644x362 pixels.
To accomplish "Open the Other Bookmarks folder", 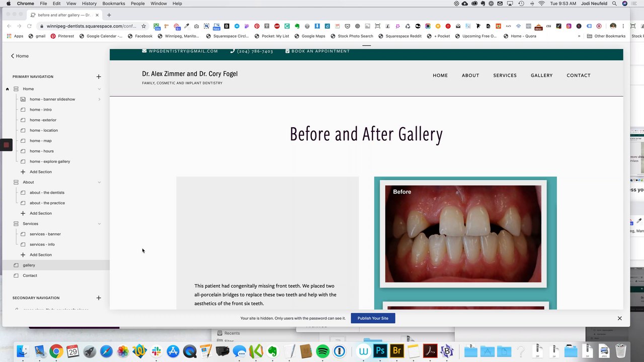I will pyautogui.click(x=606, y=36).
